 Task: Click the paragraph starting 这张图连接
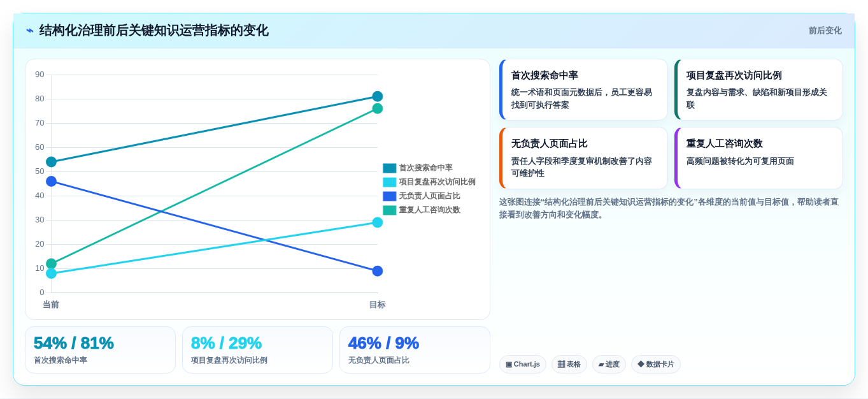[x=669, y=208]
